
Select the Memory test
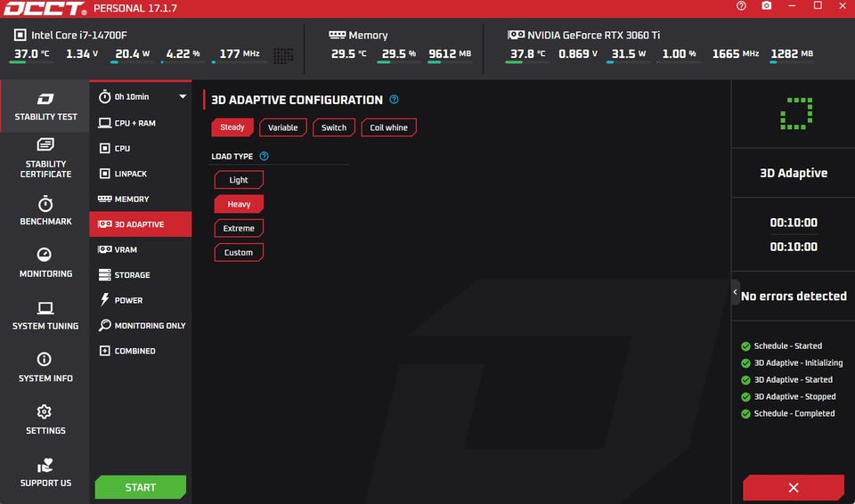[141, 199]
